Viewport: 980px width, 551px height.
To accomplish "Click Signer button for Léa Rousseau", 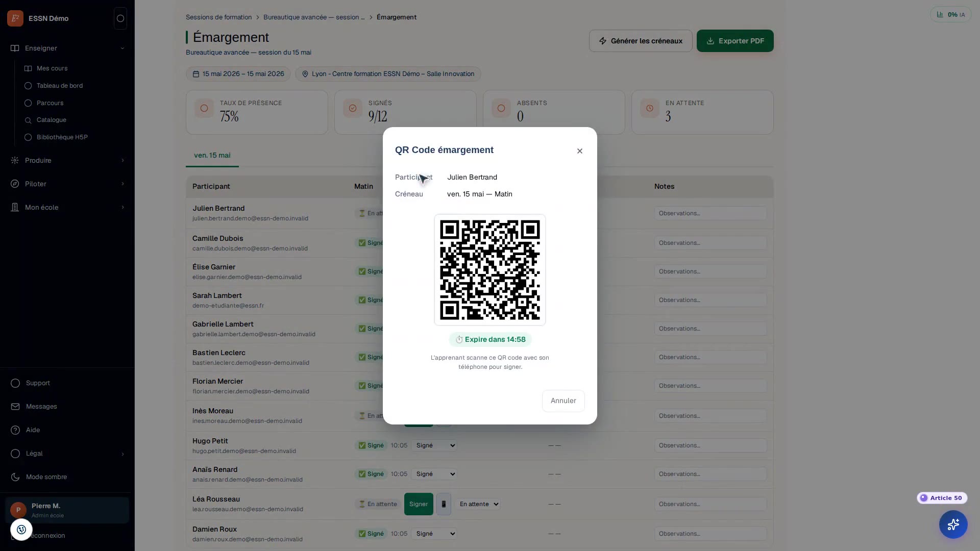I will point(419,504).
